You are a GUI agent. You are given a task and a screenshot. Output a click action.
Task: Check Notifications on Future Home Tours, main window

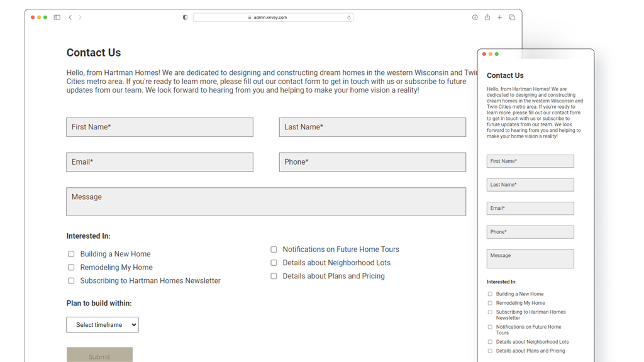pyautogui.click(x=274, y=250)
